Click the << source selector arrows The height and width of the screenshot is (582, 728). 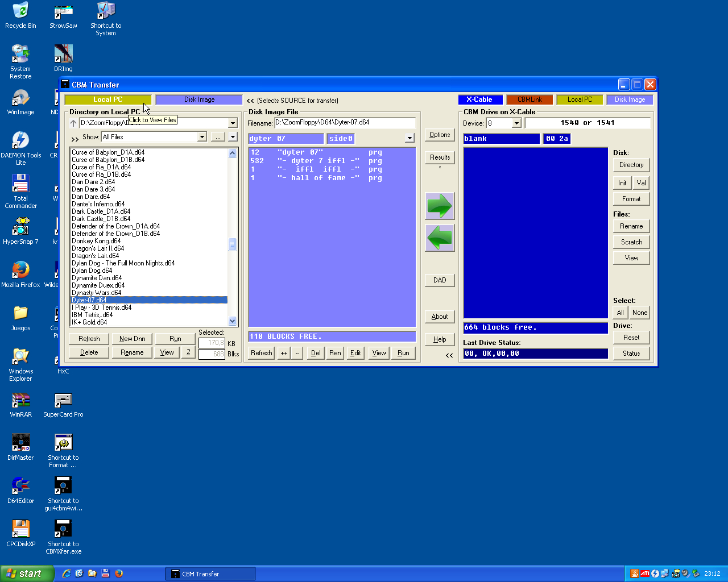pyautogui.click(x=250, y=101)
